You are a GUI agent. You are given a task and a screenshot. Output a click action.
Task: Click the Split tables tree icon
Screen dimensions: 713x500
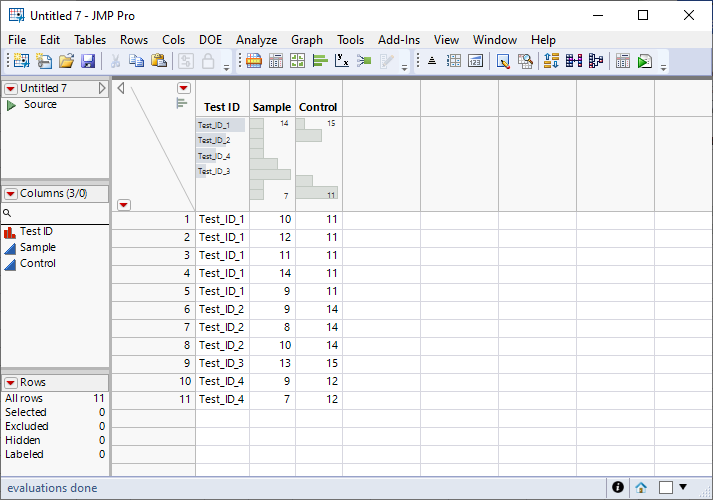[596, 60]
